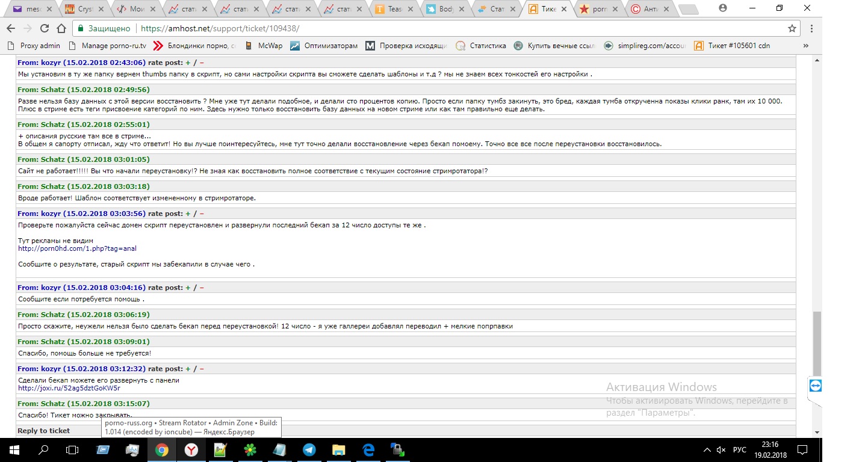
Task: Open File Explorer from taskbar
Action: click(x=338, y=449)
